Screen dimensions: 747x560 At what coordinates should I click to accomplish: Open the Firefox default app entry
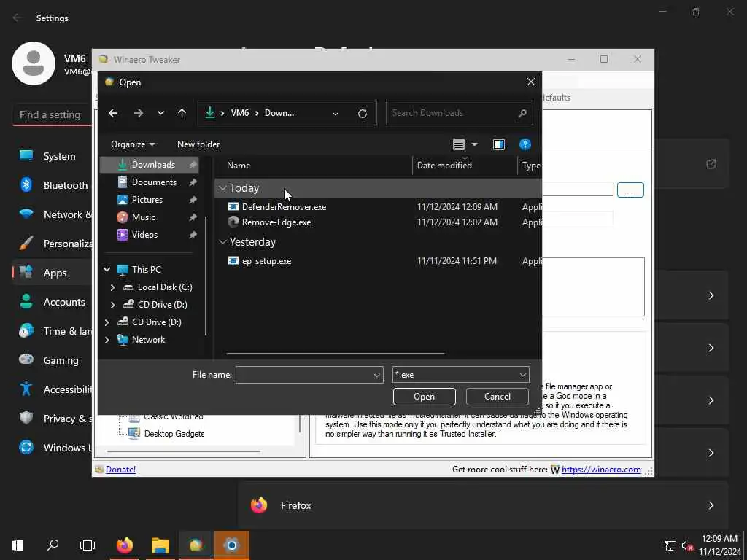[x=483, y=505]
